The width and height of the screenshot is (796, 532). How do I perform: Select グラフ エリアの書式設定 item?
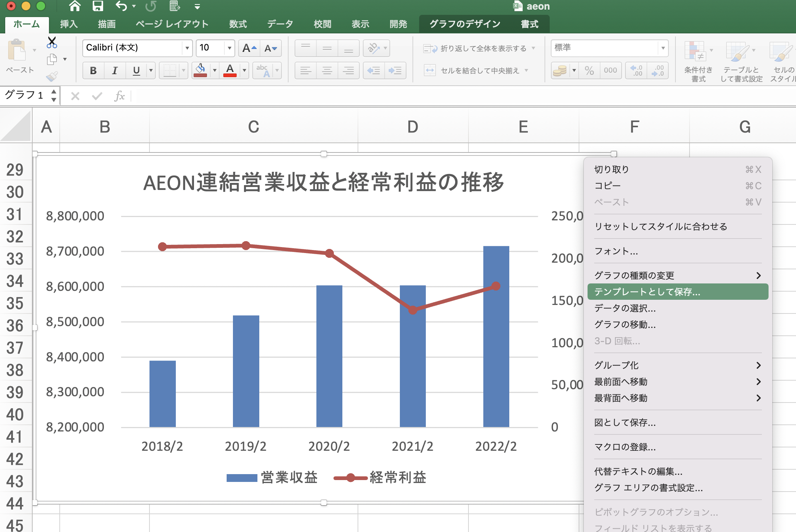click(x=678, y=488)
